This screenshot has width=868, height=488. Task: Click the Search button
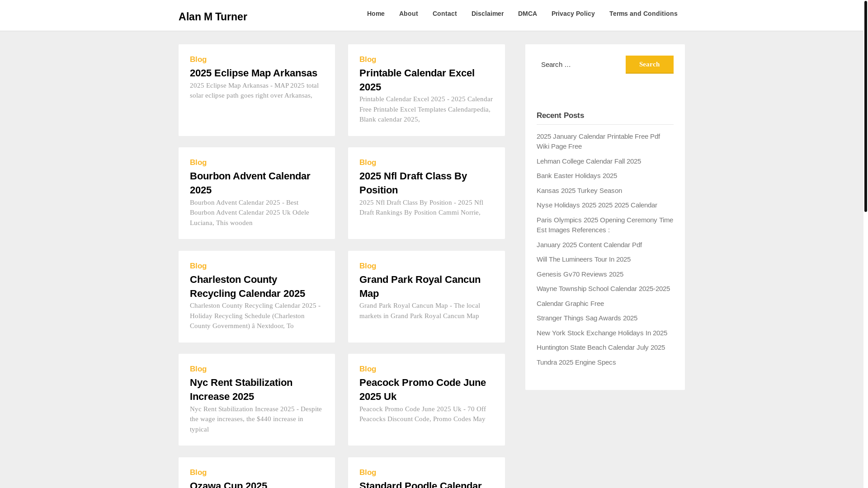[649, 65]
